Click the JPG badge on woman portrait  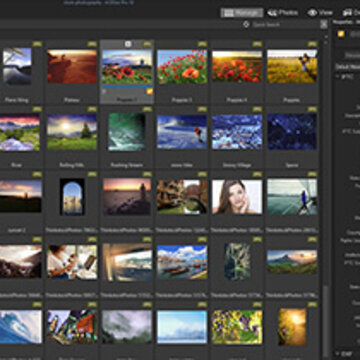pyautogui.click(x=257, y=174)
